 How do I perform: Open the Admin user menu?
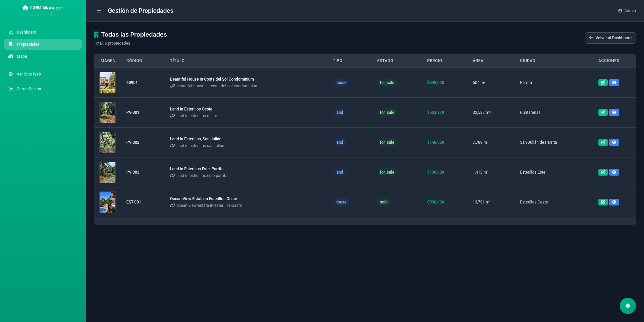click(627, 11)
